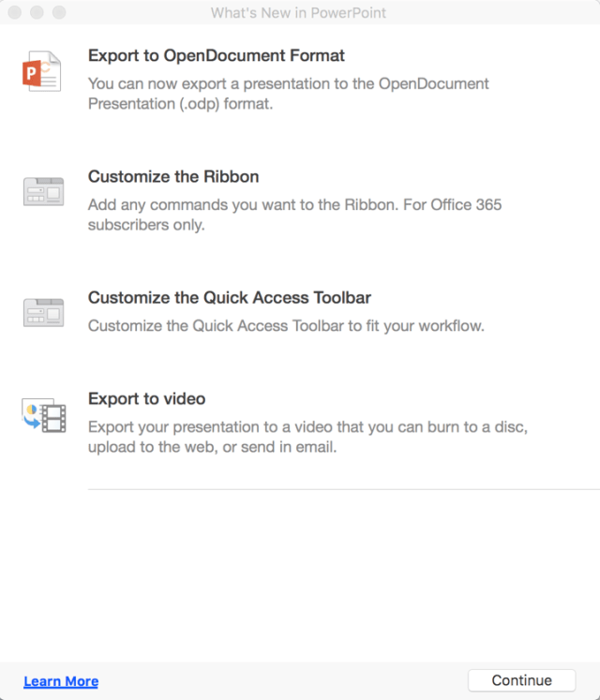Click the filmstrip icon beside Export to video
Screen dimensions: 600x700
[x=42, y=415]
